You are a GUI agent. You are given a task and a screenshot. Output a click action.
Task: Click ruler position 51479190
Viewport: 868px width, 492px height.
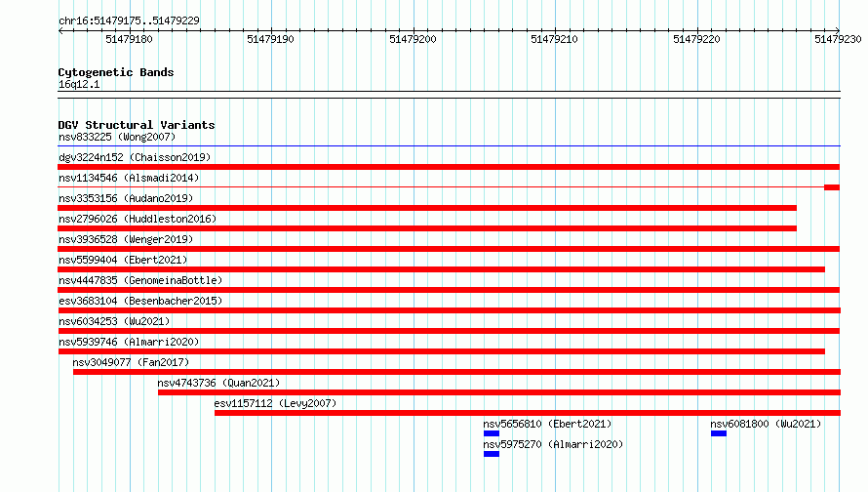(x=271, y=39)
